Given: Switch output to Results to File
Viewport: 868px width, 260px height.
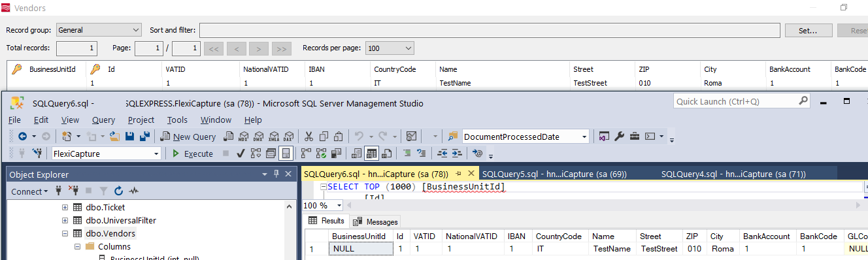Looking at the screenshot, I should point(386,154).
